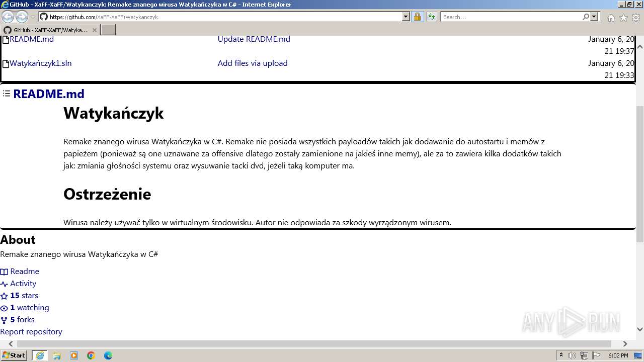Launch Chrome from the taskbar
This screenshot has width=644, height=362.
coord(91,355)
